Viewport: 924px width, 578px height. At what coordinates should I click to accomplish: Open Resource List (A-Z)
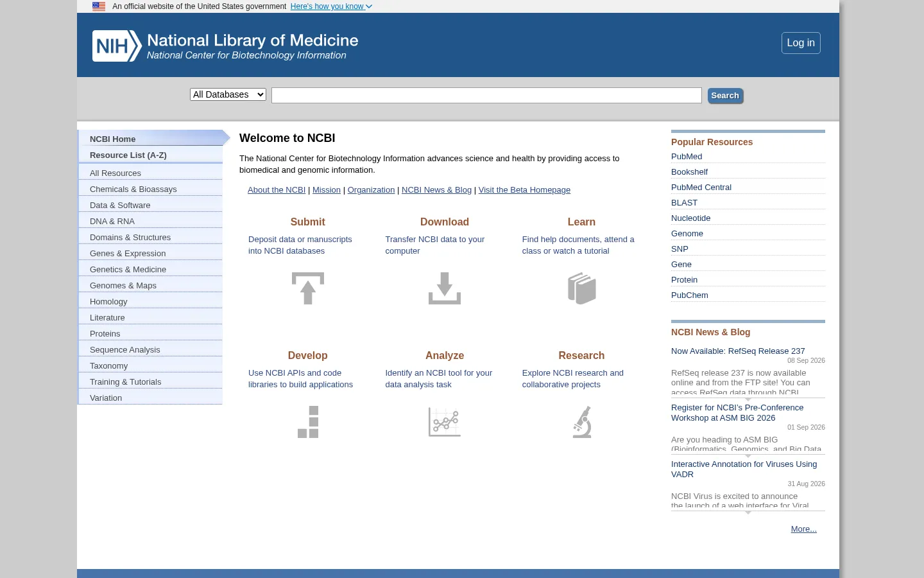coord(150,155)
